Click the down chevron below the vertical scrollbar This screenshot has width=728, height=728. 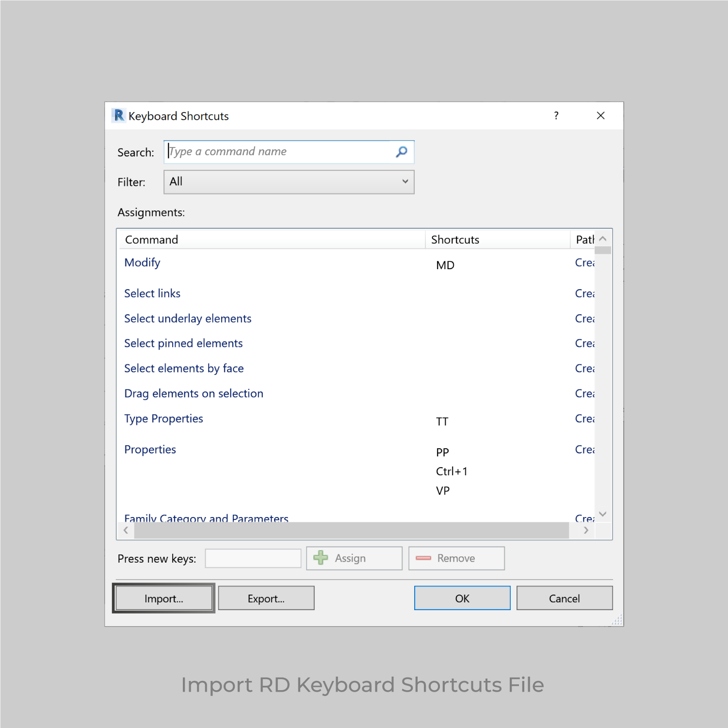tap(602, 513)
